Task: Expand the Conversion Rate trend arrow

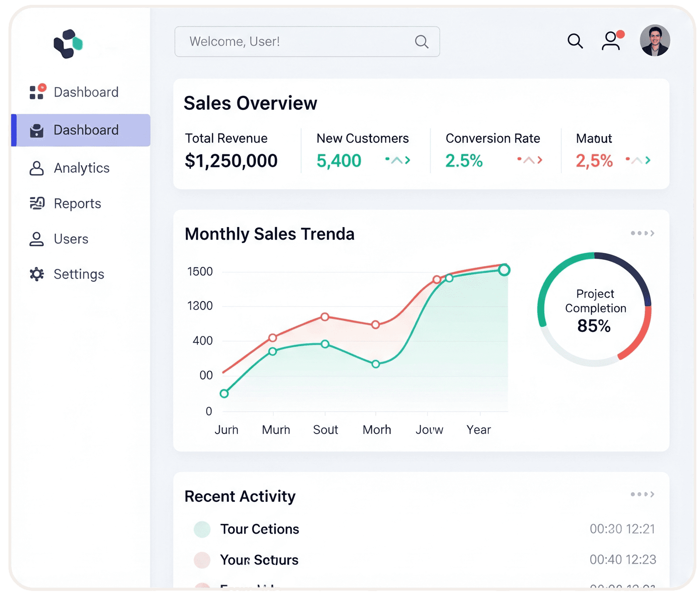Action: (530, 161)
